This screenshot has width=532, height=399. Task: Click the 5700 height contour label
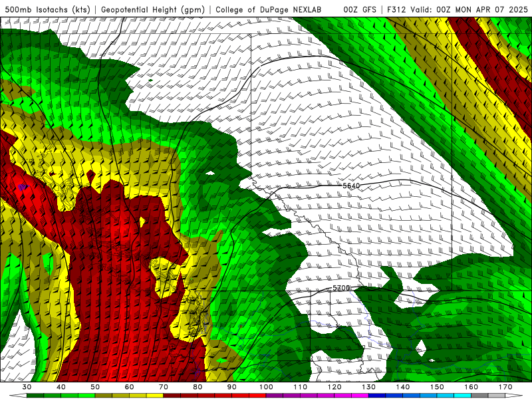(341, 288)
